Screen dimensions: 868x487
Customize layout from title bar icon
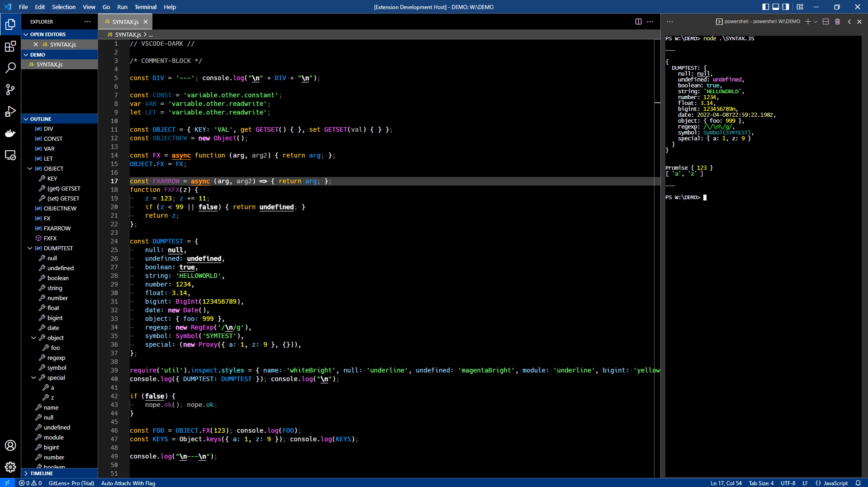point(800,7)
